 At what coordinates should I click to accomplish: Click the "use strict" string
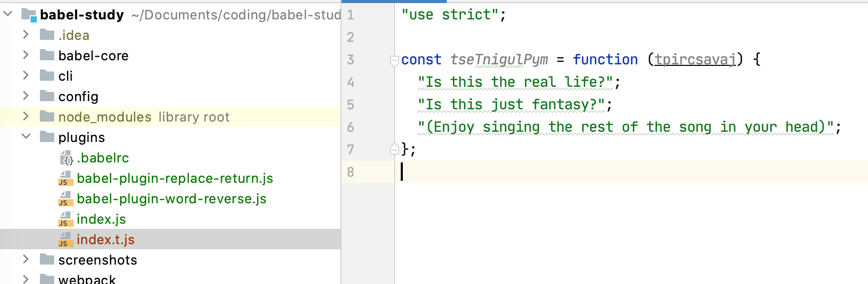click(x=450, y=15)
